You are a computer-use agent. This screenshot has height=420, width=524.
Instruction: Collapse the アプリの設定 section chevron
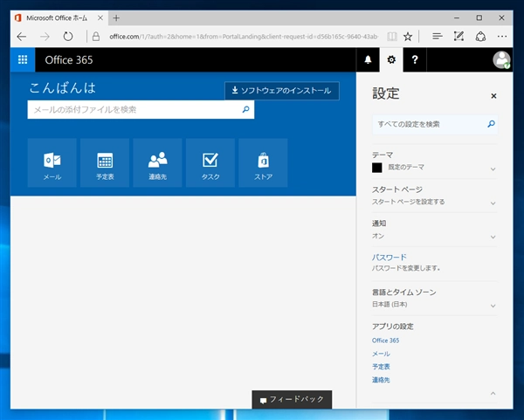coord(493,394)
